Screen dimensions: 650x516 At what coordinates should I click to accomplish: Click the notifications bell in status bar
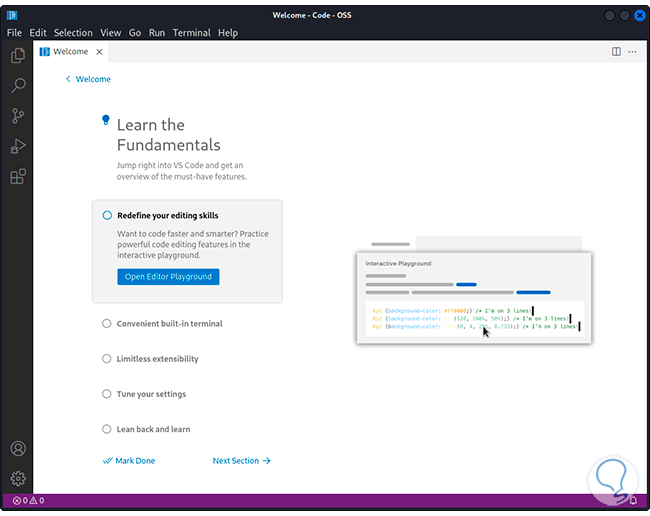[x=633, y=501]
